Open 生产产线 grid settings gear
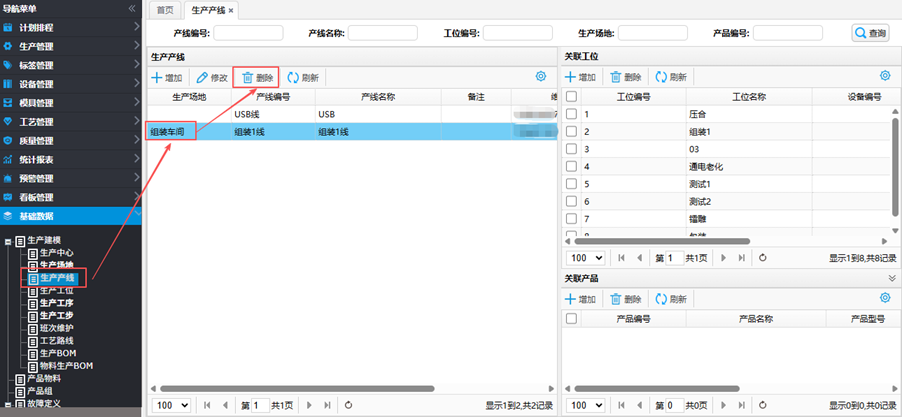Viewport: 902px width, 417px height. coord(540,76)
